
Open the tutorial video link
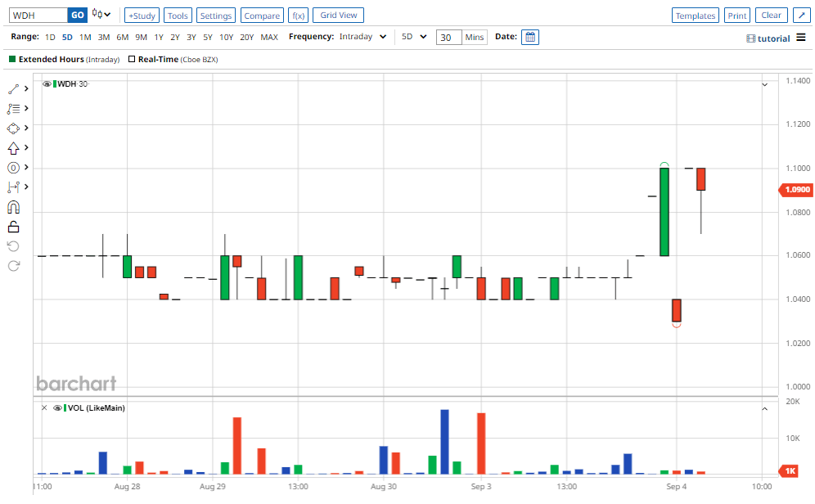click(x=768, y=38)
